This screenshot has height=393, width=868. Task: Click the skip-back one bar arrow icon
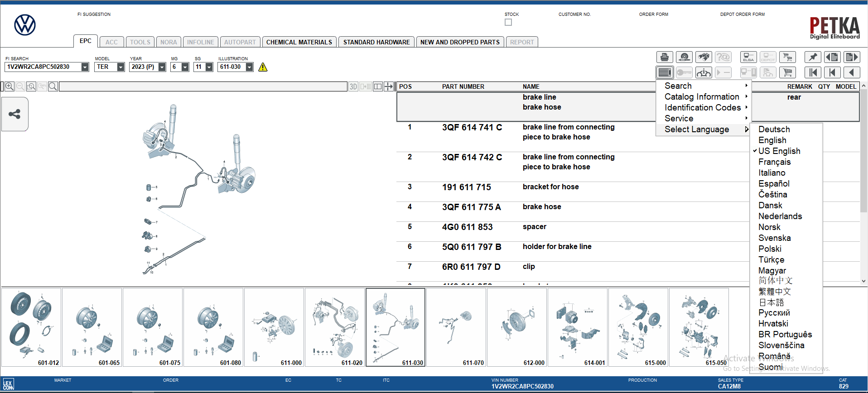(832, 72)
